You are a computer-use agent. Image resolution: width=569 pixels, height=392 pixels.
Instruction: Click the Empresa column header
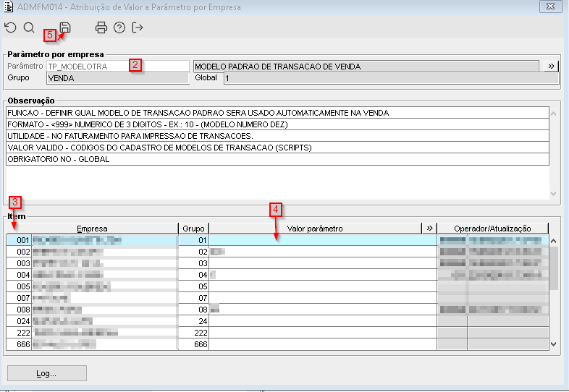pos(92,229)
